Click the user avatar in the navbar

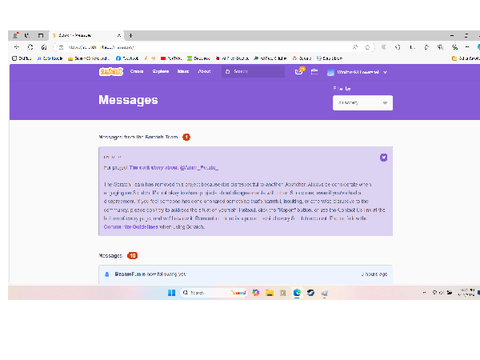[x=330, y=72]
